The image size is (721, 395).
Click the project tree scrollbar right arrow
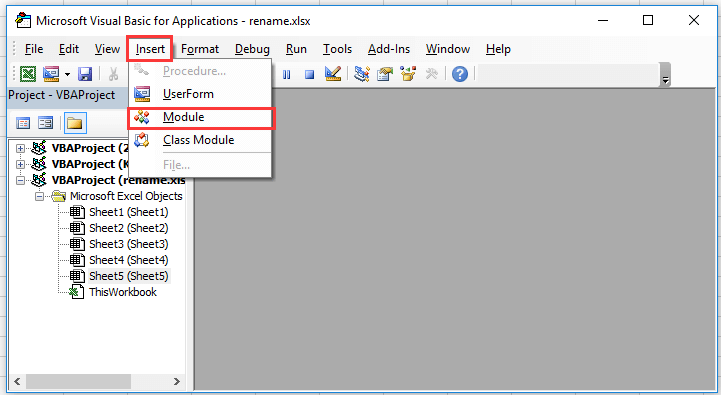click(177, 381)
